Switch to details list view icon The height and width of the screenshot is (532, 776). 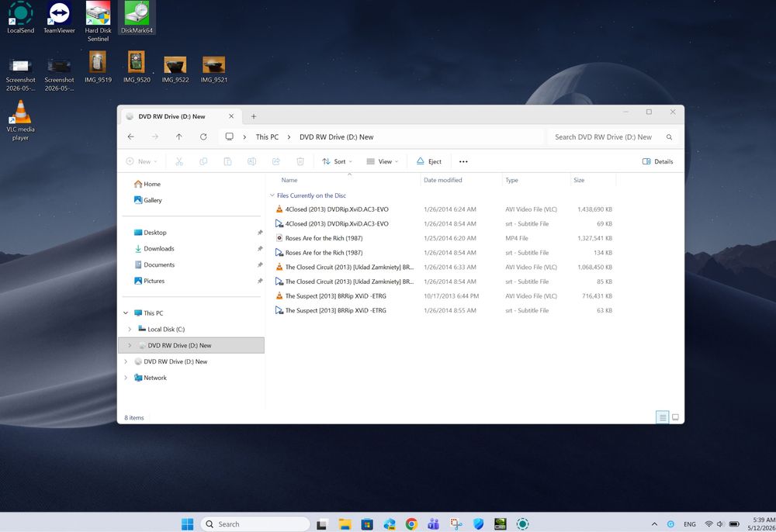click(662, 417)
